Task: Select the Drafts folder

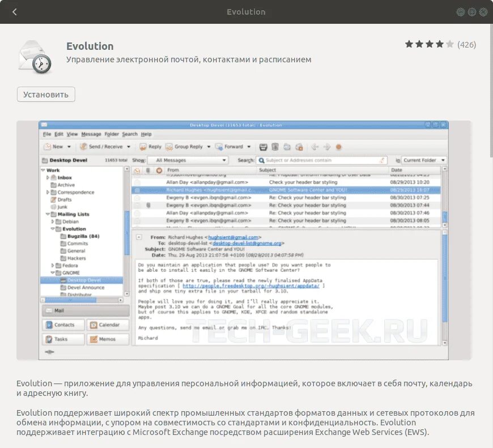Action: point(61,199)
